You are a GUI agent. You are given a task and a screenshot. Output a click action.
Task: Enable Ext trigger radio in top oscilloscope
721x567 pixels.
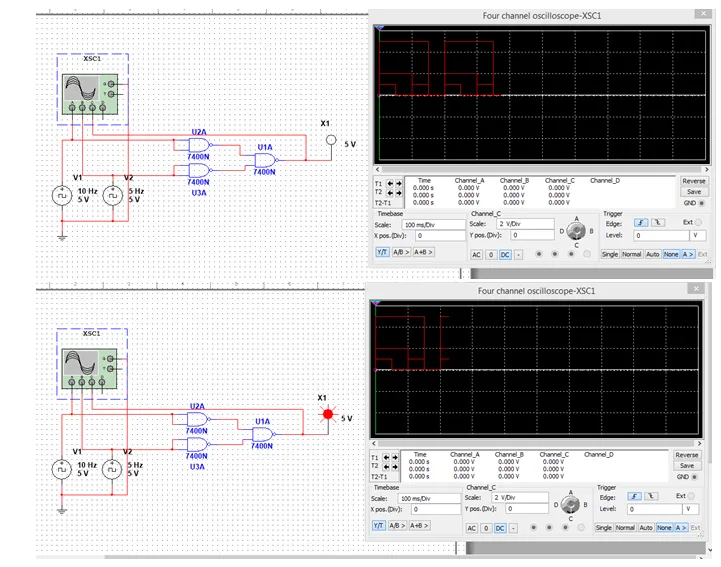click(698, 222)
